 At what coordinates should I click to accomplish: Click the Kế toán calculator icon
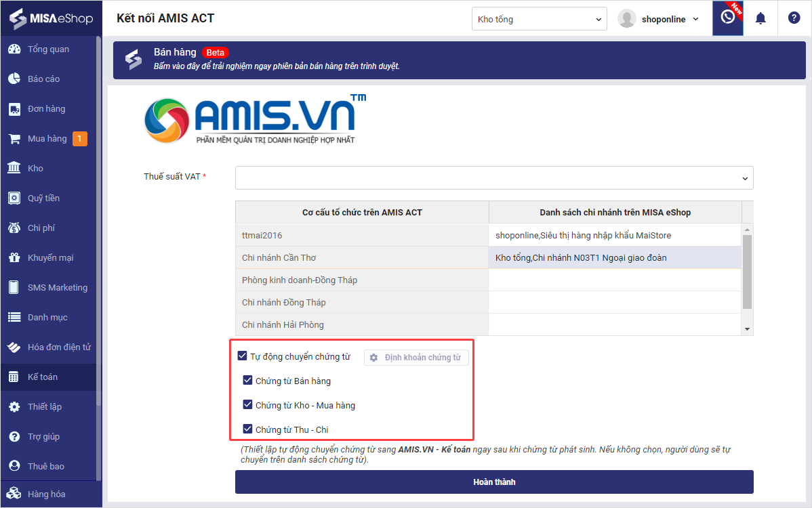pos(14,377)
